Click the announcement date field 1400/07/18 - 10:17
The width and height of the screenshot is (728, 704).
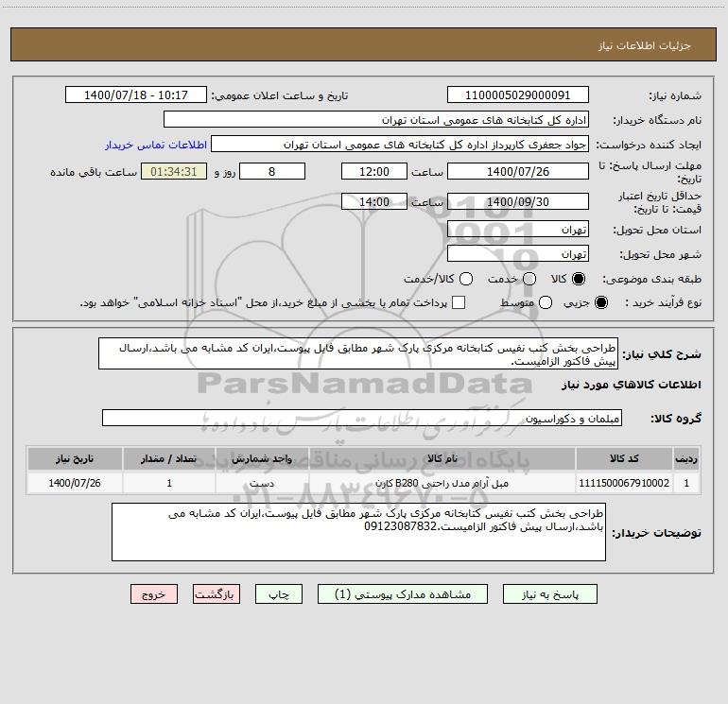tap(136, 95)
